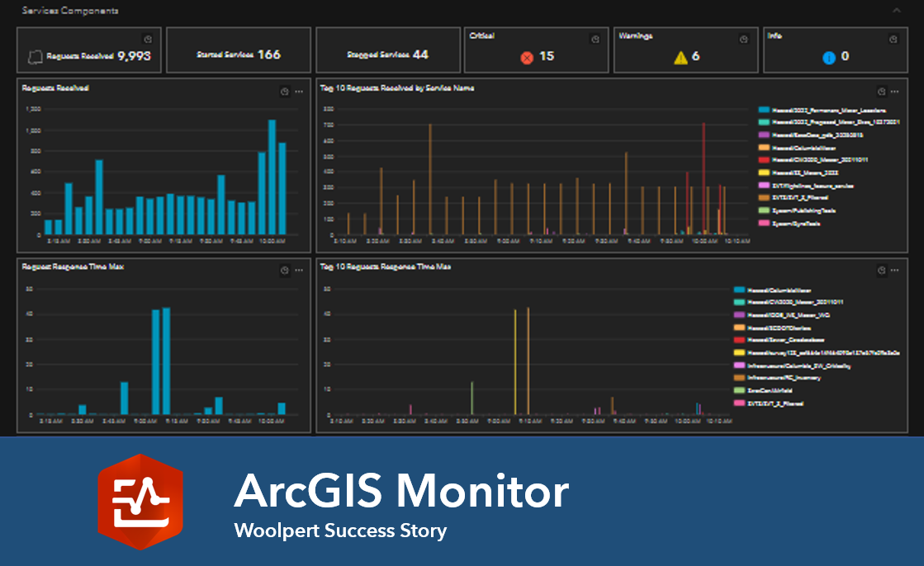Click tall red spike in Requests by Service Name chart
Image resolution: width=924 pixels, height=566 pixels.
click(704, 178)
